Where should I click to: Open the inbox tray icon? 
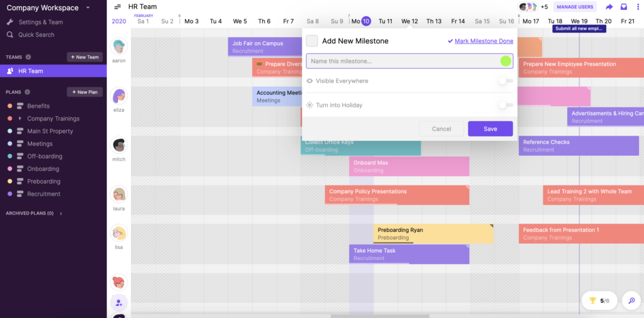click(x=624, y=7)
